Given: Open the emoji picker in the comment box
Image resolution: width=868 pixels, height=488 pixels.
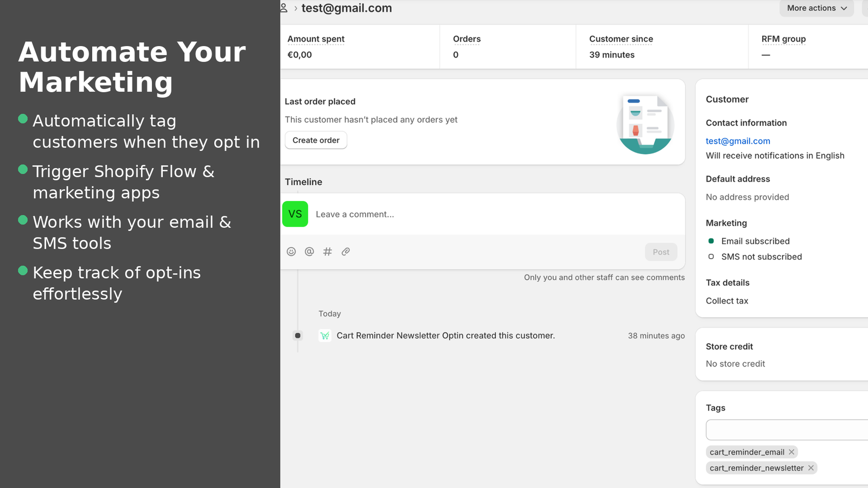Looking at the screenshot, I should pyautogui.click(x=291, y=252).
